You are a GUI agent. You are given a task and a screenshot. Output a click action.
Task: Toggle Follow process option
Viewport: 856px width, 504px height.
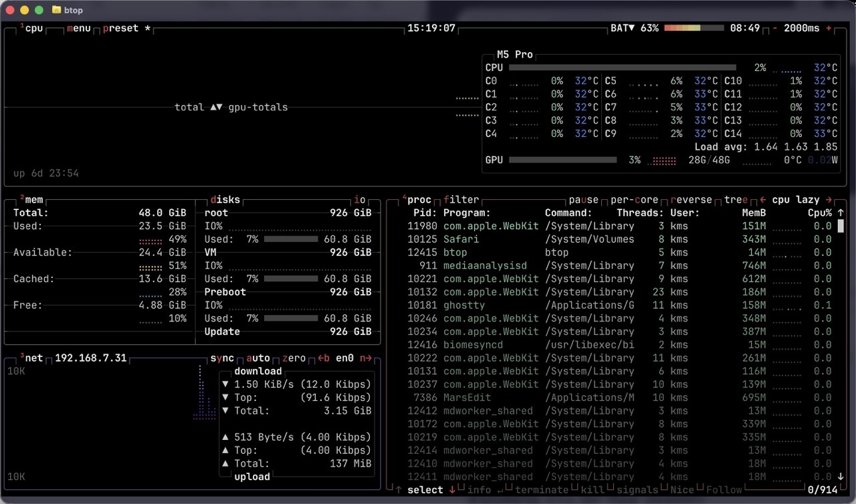[x=724, y=490]
